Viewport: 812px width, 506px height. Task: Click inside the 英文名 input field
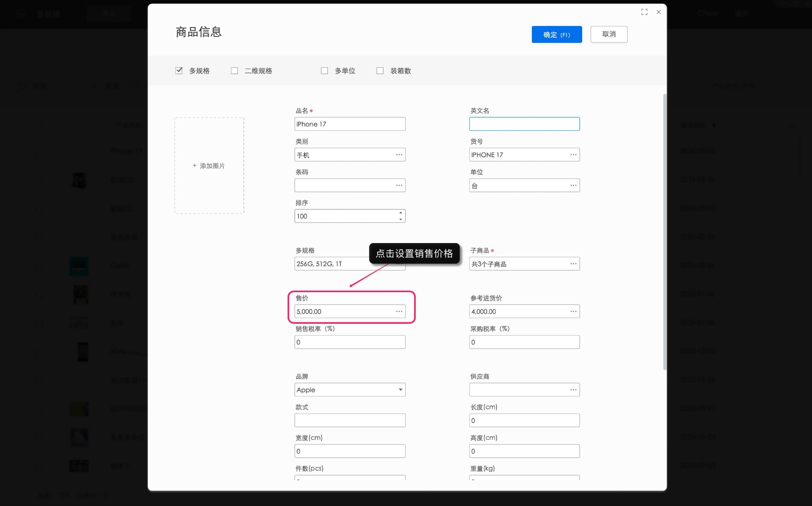524,124
